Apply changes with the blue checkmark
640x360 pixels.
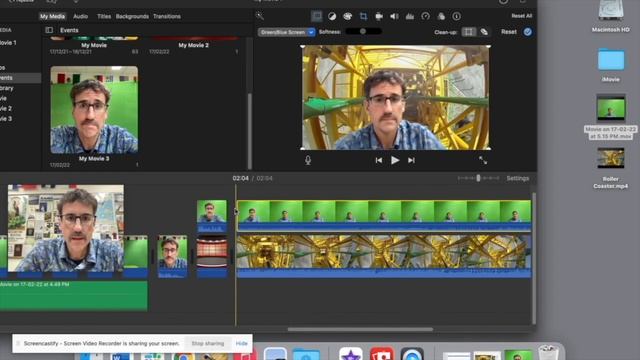click(x=528, y=32)
